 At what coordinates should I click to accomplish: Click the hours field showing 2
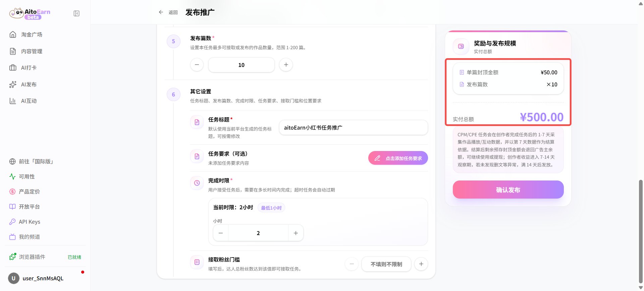(258, 233)
